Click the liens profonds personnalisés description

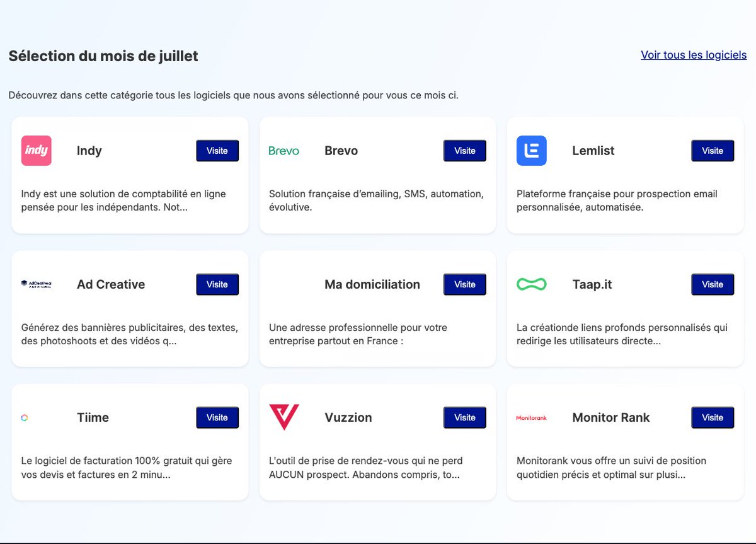622,334
